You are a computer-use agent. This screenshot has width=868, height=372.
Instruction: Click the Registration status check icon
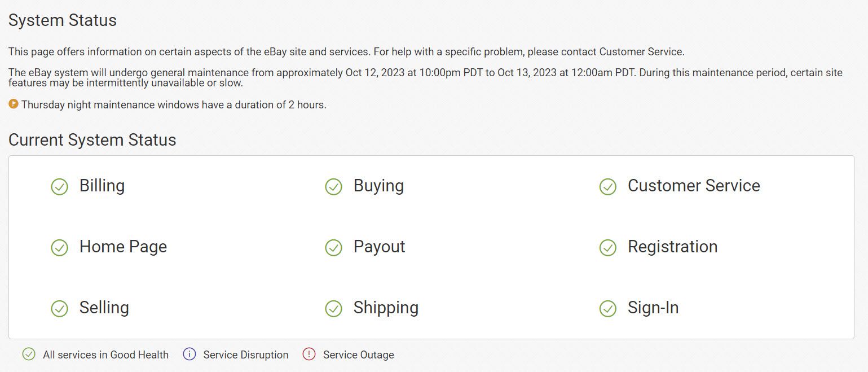pos(607,247)
